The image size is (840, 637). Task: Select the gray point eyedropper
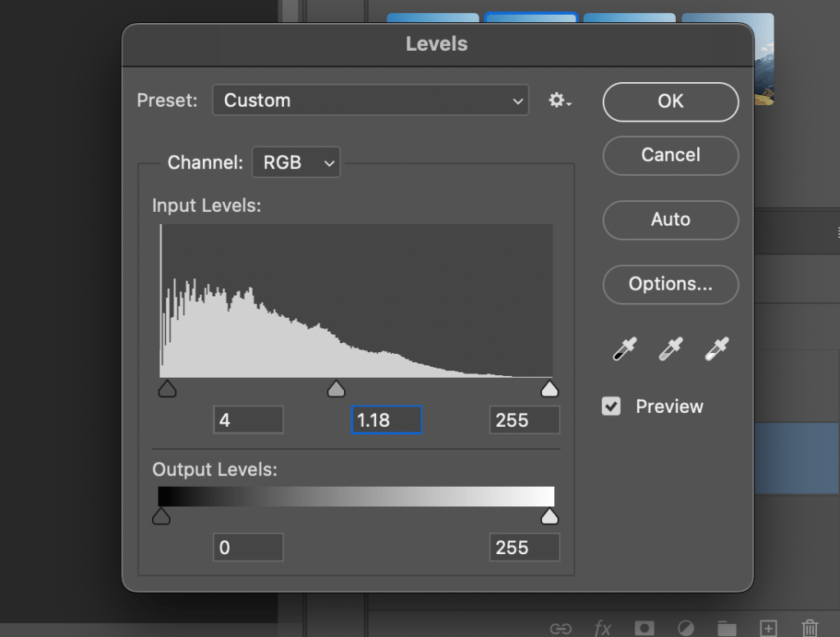(671, 350)
